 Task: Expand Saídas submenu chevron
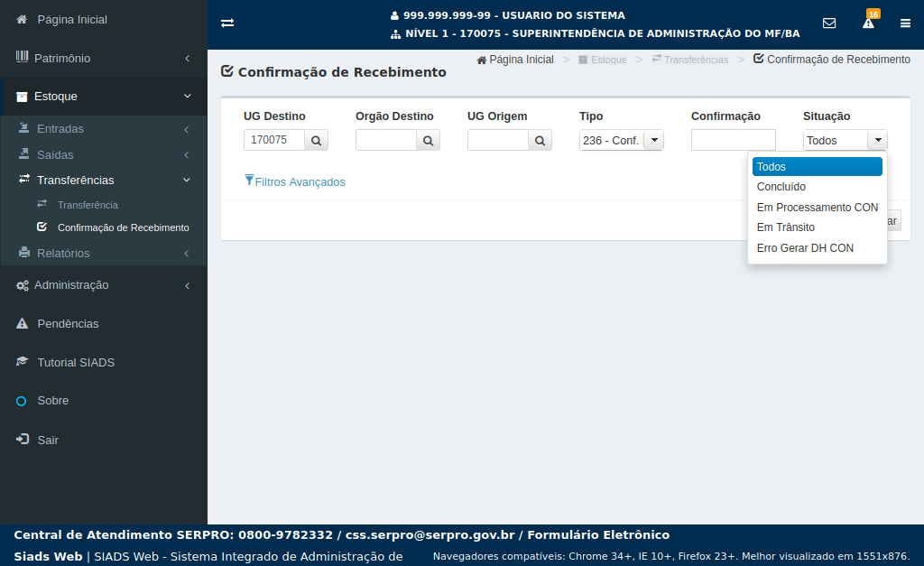click(x=186, y=155)
